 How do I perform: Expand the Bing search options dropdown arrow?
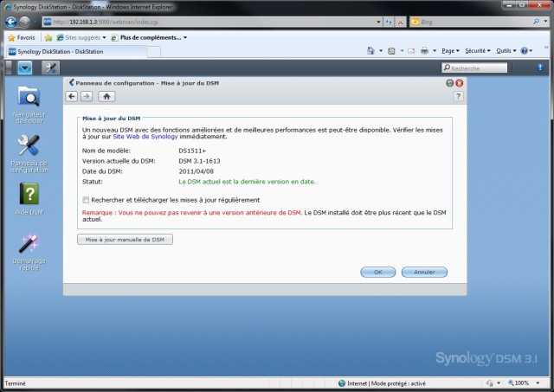click(545, 22)
